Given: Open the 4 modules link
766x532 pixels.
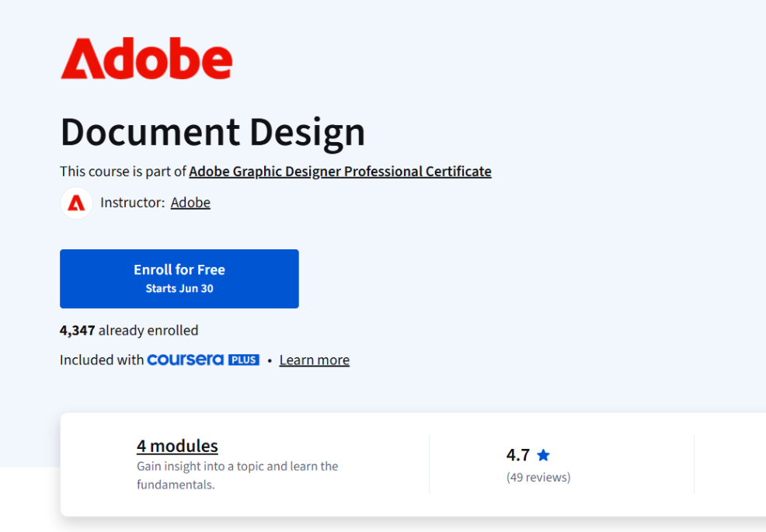Looking at the screenshot, I should click(x=177, y=446).
